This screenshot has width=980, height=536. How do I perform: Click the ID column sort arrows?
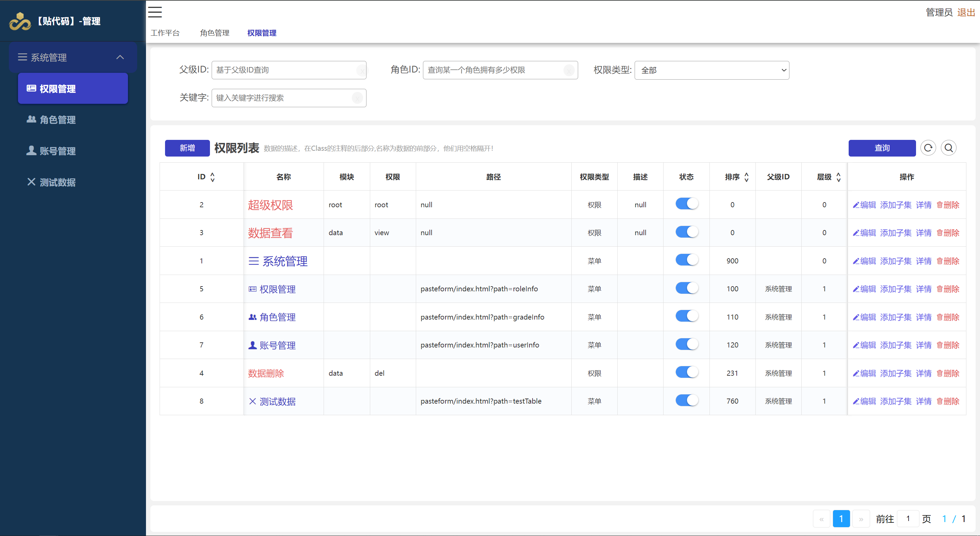coord(212,177)
